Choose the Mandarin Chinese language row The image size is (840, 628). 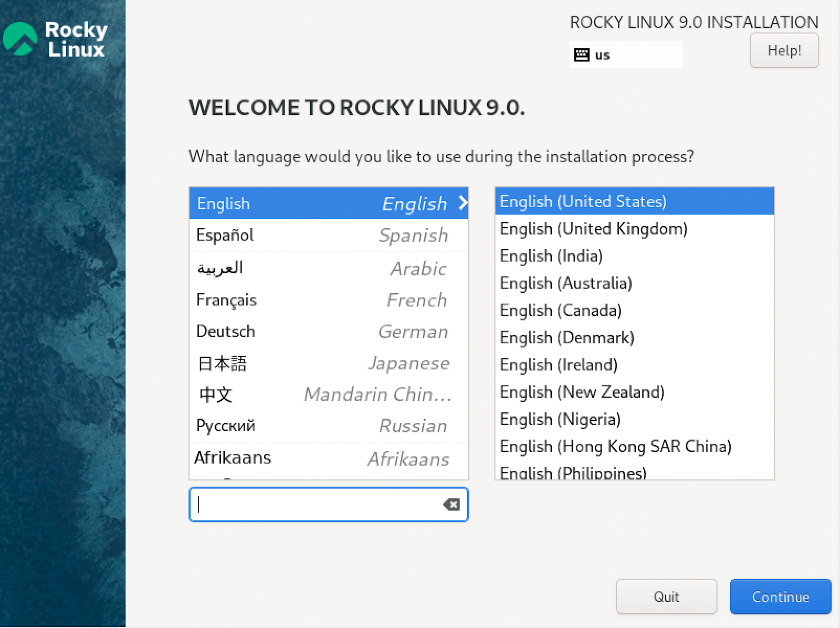point(329,395)
